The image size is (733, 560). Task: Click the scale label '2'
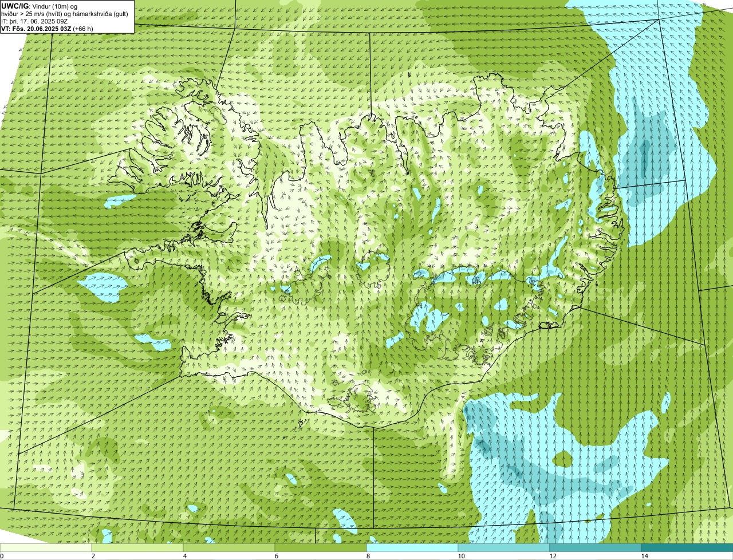(x=93, y=556)
